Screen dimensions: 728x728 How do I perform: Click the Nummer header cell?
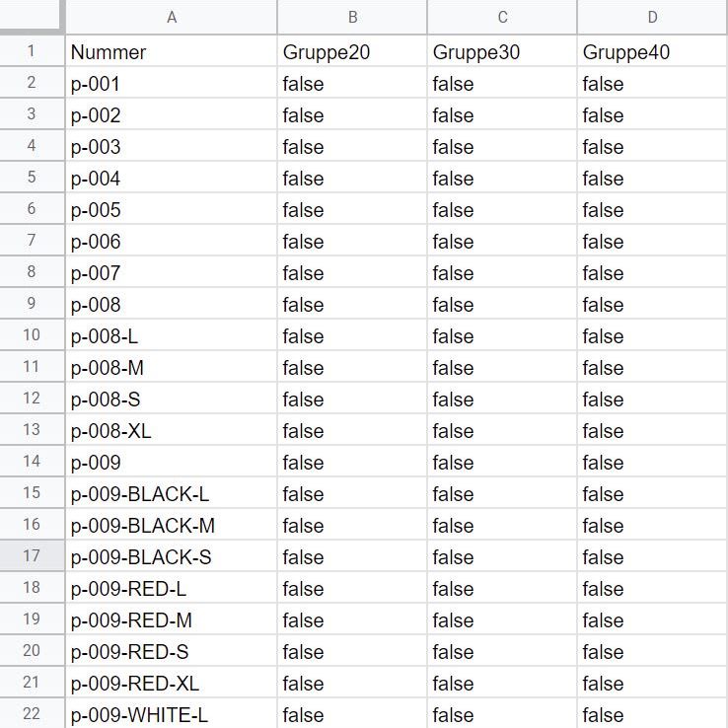(172, 51)
